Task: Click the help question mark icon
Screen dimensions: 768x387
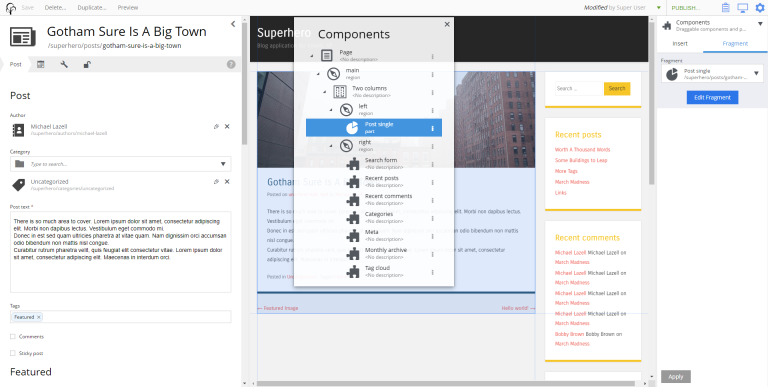Action: (231, 64)
